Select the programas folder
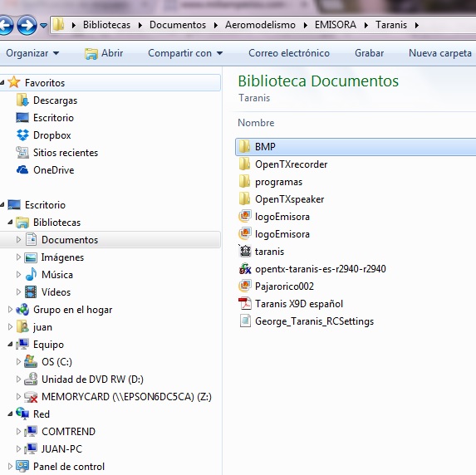 coord(278,182)
